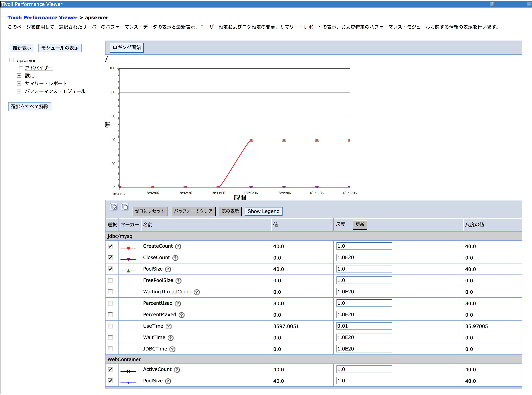Uncheck the ActiveCount checkbox
Screen dimensions: 532x395
tap(110, 369)
